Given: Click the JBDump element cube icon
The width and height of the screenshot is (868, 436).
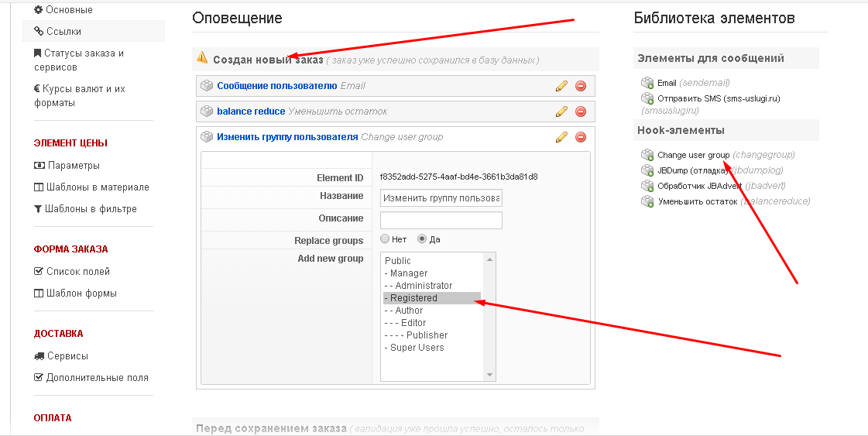Looking at the screenshot, I should coord(647,170).
